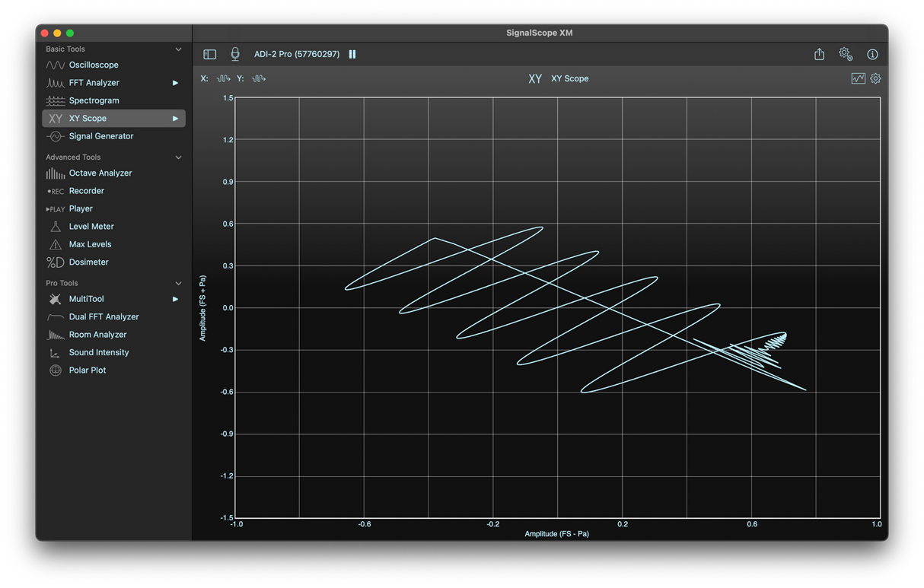Select Spectrogram in the sidebar
924x588 pixels.
pos(94,100)
